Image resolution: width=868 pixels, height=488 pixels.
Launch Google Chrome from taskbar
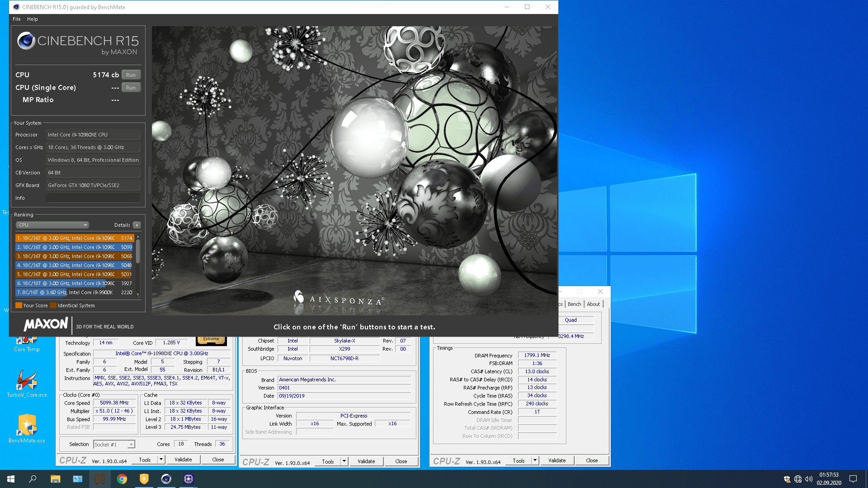click(122, 479)
